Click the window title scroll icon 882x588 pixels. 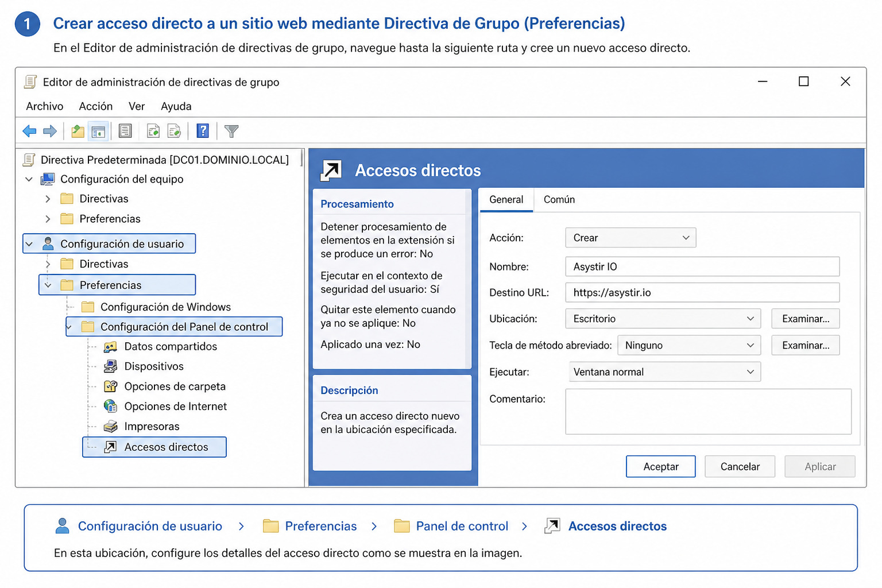tap(30, 82)
